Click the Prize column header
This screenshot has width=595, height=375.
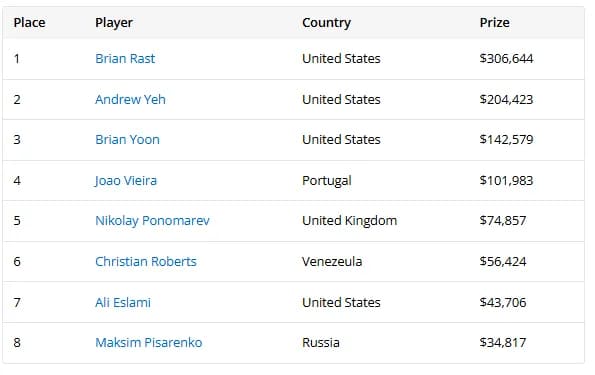(494, 23)
